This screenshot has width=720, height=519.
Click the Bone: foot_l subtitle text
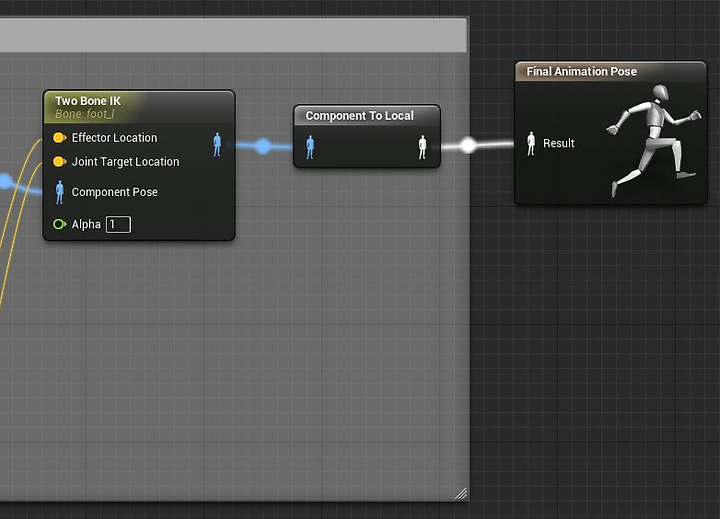coord(84,114)
